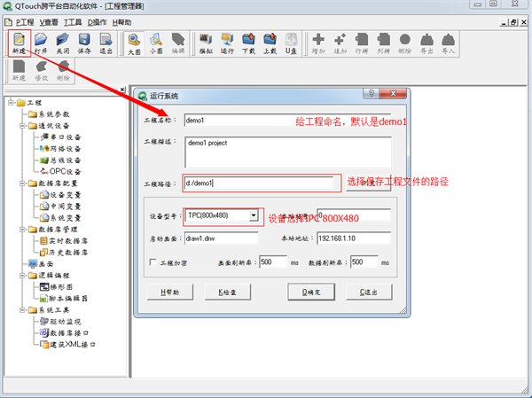Open the 设备型号 TPC(800x480) dropdown
This screenshot has width=532, height=398.
pyautogui.click(x=254, y=215)
